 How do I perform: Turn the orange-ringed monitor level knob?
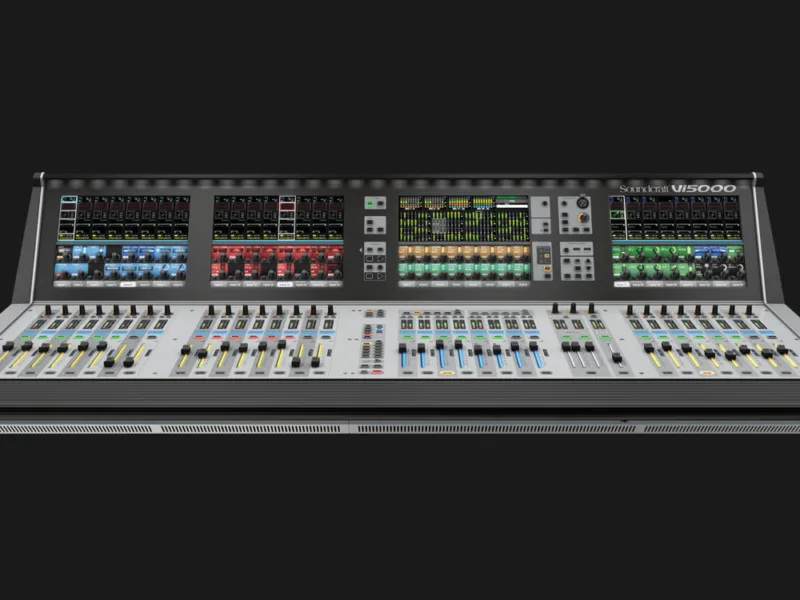[583, 218]
